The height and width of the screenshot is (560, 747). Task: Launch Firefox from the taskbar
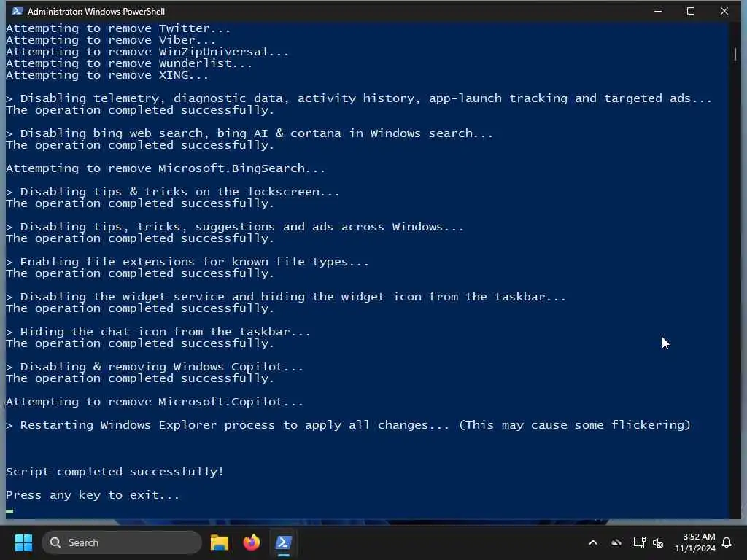pyautogui.click(x=252, y=542)
